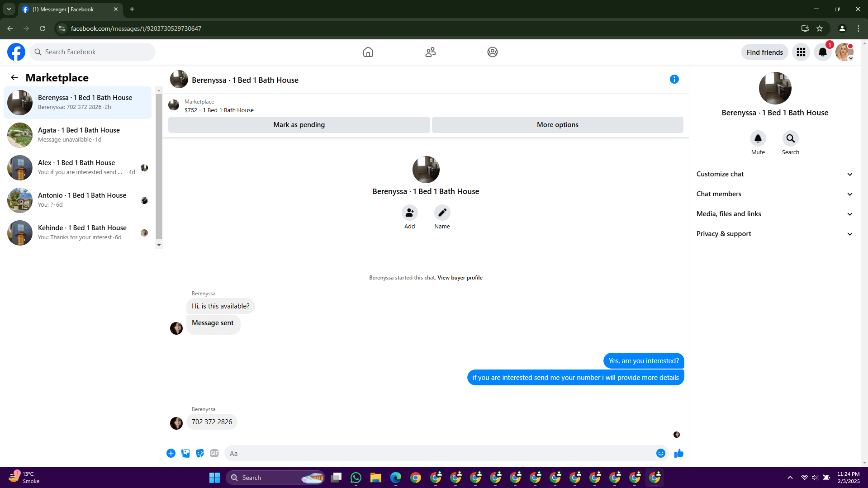Search in conversation using magnifier icon
868x488 pixels.
click(x=791, y=138)
